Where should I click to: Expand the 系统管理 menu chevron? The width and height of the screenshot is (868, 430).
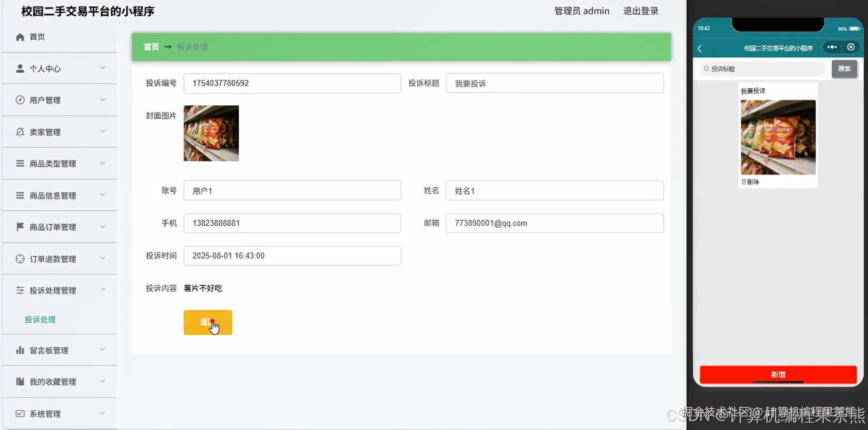point(103,412)
